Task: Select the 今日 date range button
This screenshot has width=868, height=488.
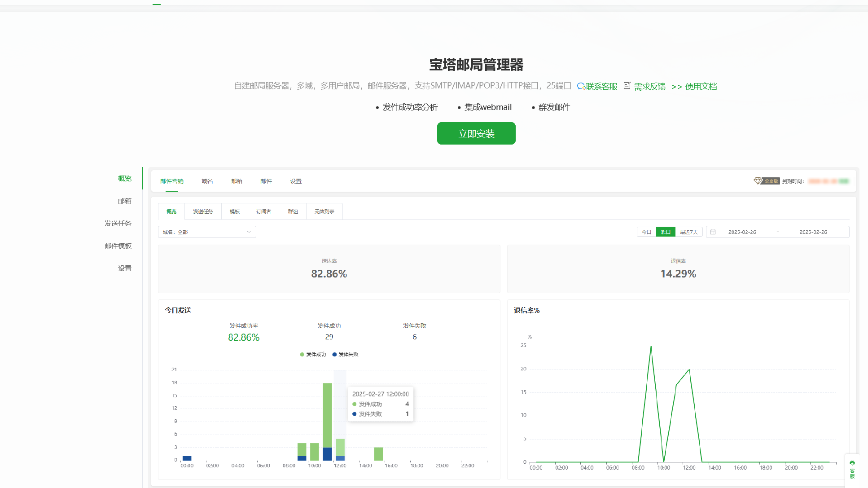Action: 646,232
